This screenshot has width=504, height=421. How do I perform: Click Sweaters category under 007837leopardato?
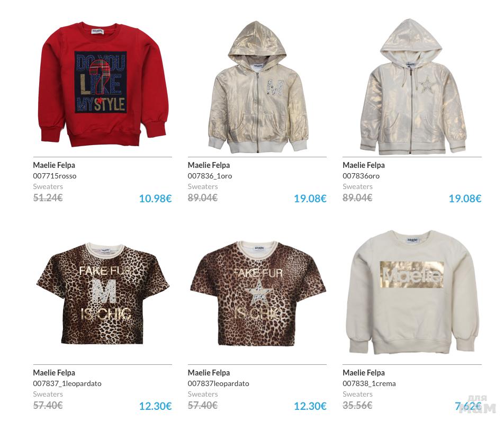(x=203, y=394)
